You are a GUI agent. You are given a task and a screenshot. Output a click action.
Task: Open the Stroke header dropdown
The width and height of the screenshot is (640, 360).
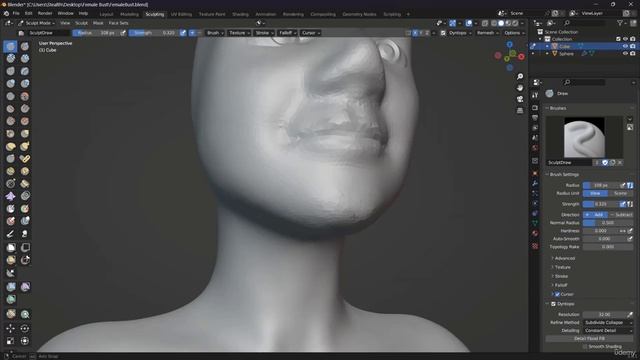coord(264,33)
